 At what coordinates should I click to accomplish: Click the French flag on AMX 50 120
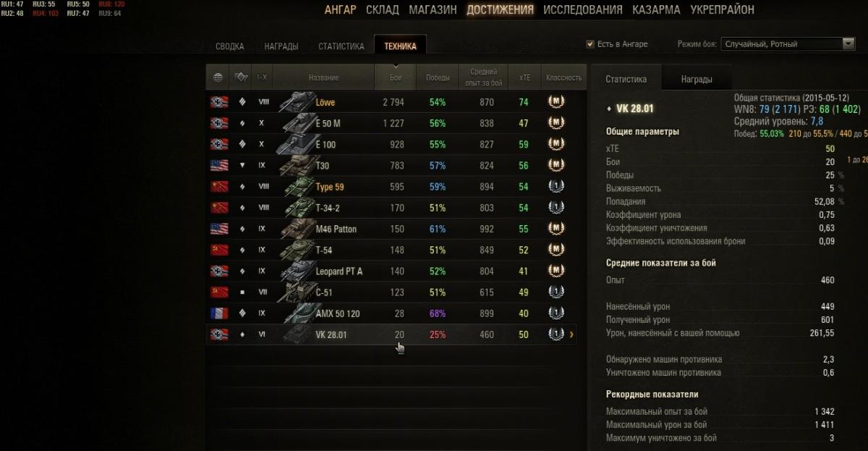point(219,313)
